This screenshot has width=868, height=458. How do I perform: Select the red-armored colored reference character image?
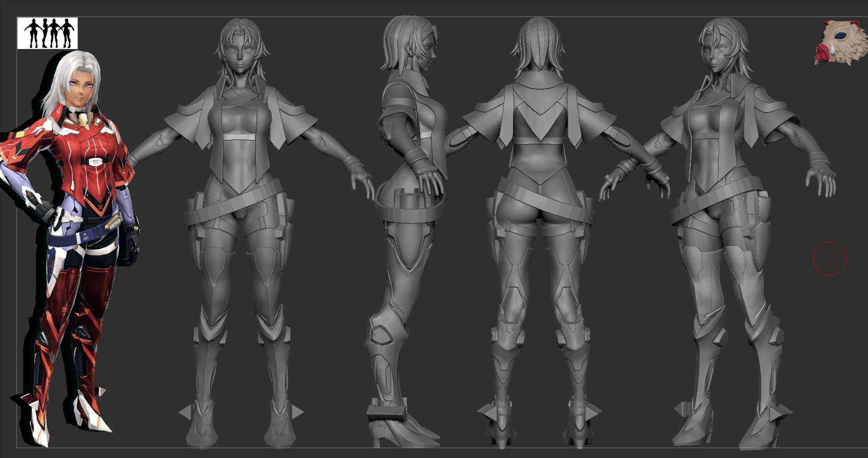pyautogui.click(x=69, y=248)
